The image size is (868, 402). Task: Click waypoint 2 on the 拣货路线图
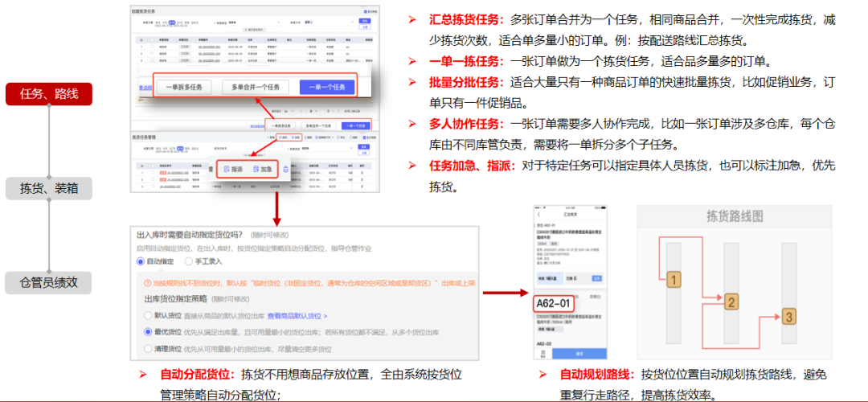[731, 302]
